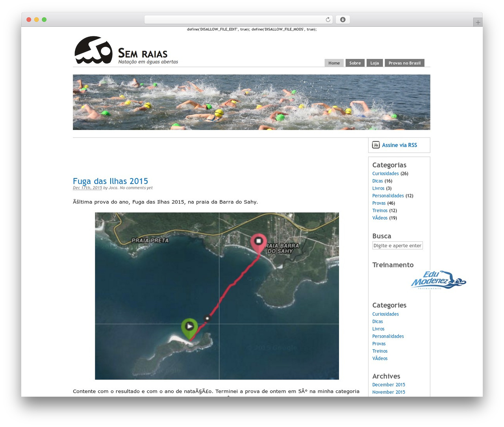Open Personalidades (12) category link
The height and width of the screenshot is (427, 504).
pyautogui.click(x=388, y=196)
